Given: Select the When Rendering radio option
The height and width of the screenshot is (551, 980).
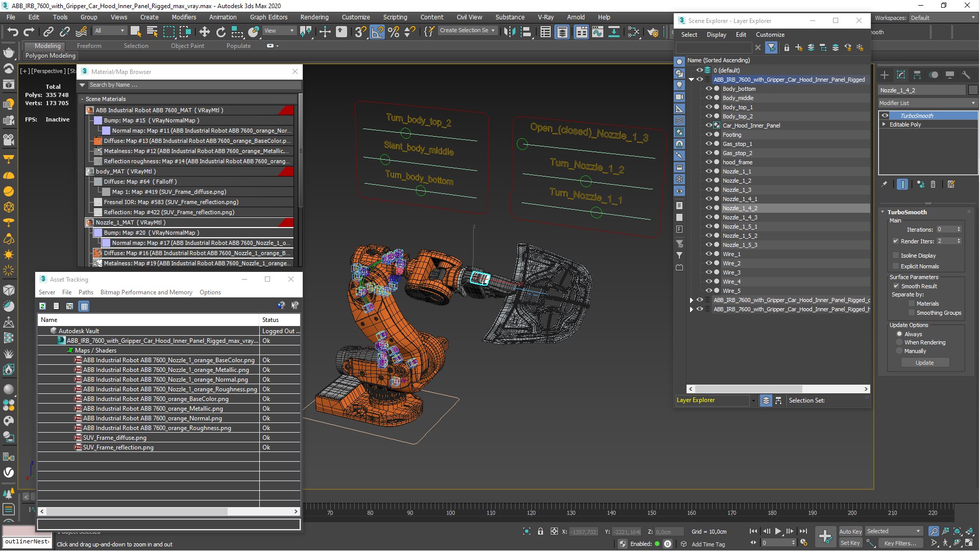Looking at the screenshot, I should coord(899,342).
